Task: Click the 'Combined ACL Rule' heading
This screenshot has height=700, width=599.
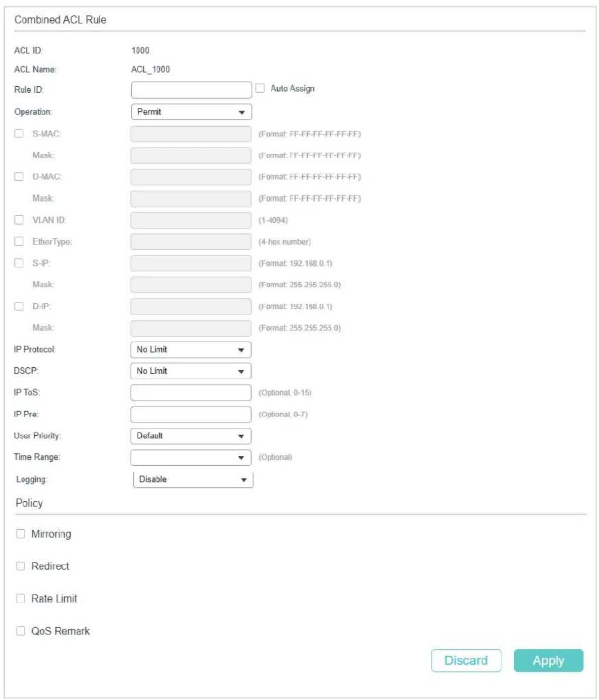Action: (x=60, y=20)
